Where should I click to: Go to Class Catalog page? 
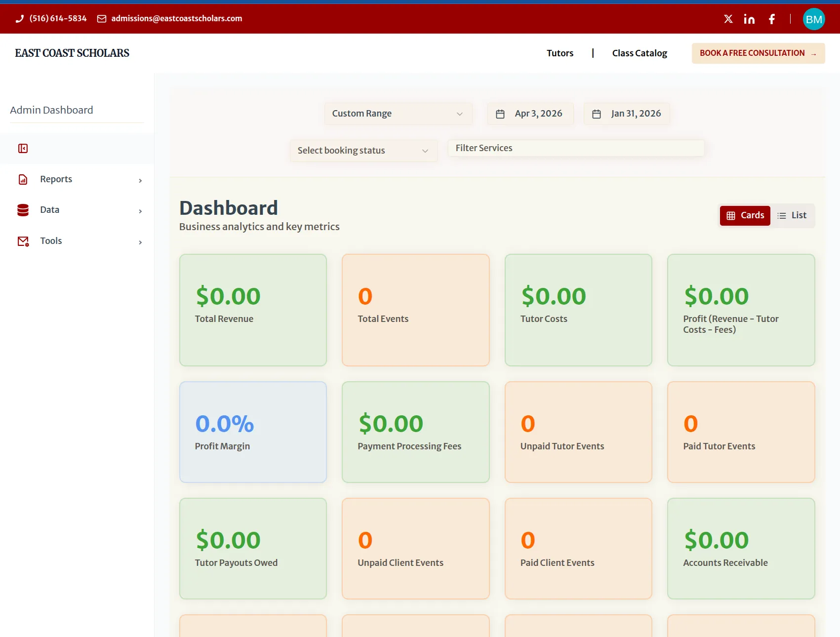pyautogui.click(x=639, y=53)
